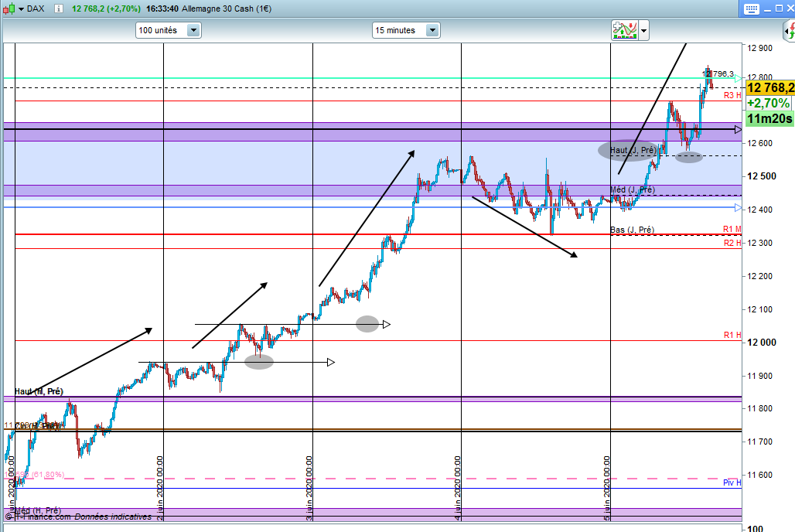Screen dimensions: 795x532
Task: Click the '3 juin 2020 00:00' date marker
Action: tap(309, 488)
